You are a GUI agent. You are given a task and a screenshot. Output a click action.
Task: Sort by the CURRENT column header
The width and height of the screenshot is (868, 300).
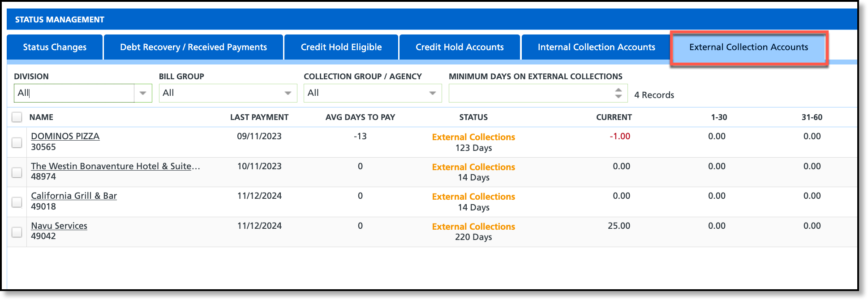614,117
